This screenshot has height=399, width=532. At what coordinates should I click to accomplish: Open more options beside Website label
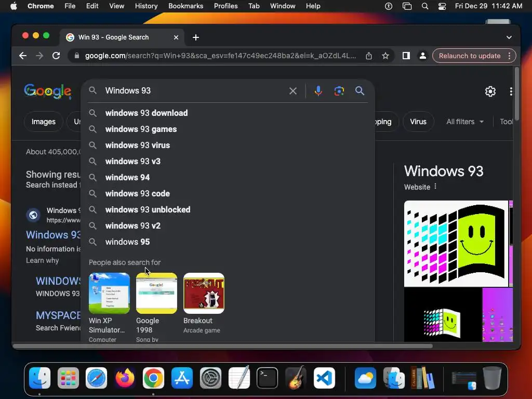tap(435, 187)
